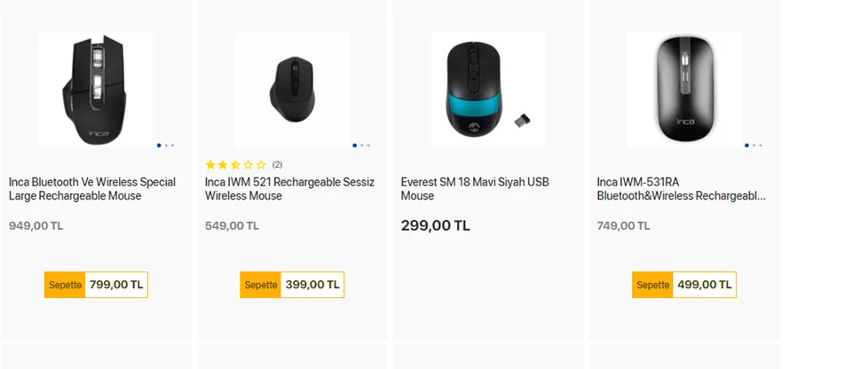Viewport: 868px width, 369px height.
Task: Open the Inca IWM 521 mouse product image
Action: pyautogui.click(x=291, y=89)
